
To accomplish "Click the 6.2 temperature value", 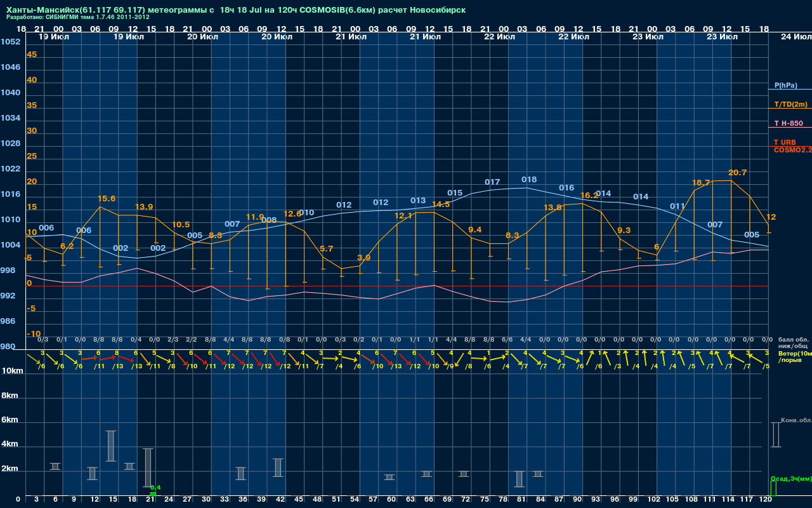I will 67,246.
